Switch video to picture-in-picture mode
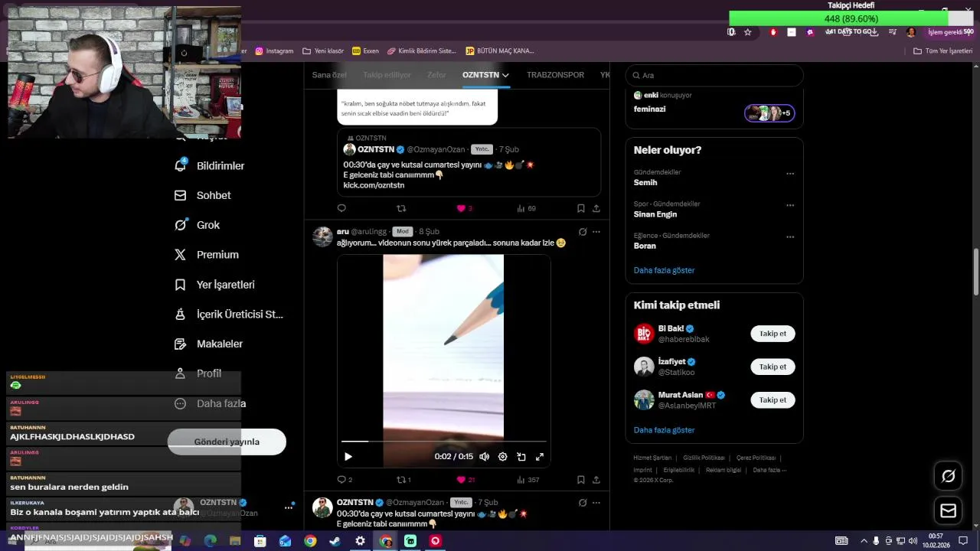980x551 pixels. pyautogui.click(x=521, y=457)
